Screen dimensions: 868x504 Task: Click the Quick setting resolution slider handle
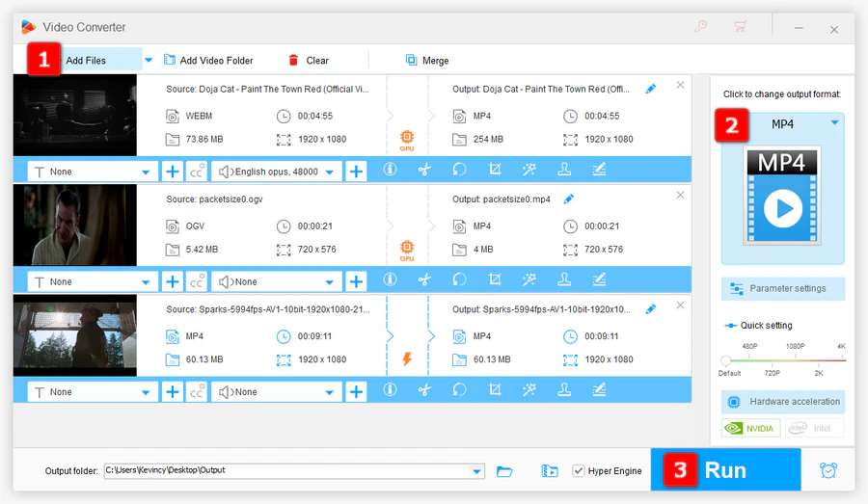click(x=725, y=360)
